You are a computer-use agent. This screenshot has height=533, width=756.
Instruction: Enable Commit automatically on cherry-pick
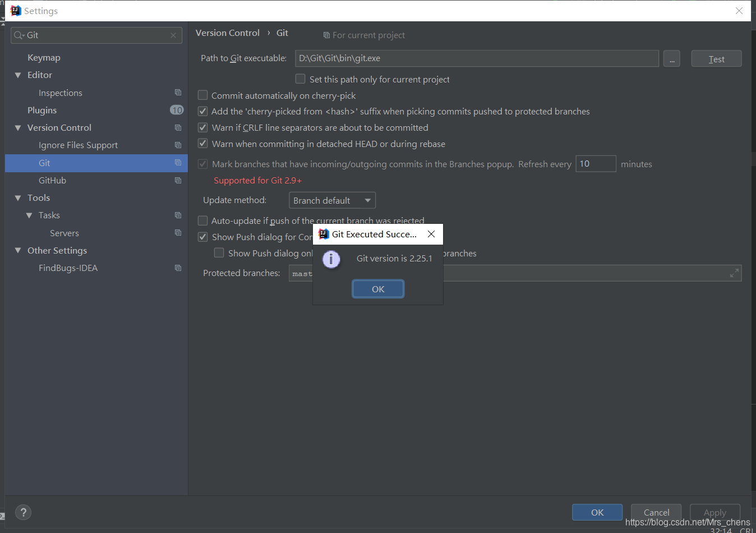pos(203,95)
